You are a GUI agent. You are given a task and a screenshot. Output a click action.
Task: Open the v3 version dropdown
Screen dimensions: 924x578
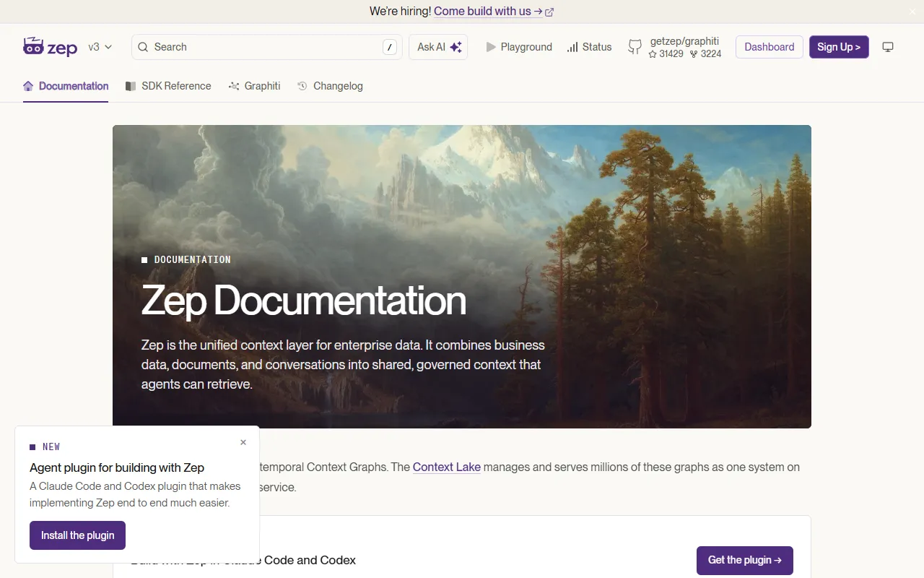[100, 47]
